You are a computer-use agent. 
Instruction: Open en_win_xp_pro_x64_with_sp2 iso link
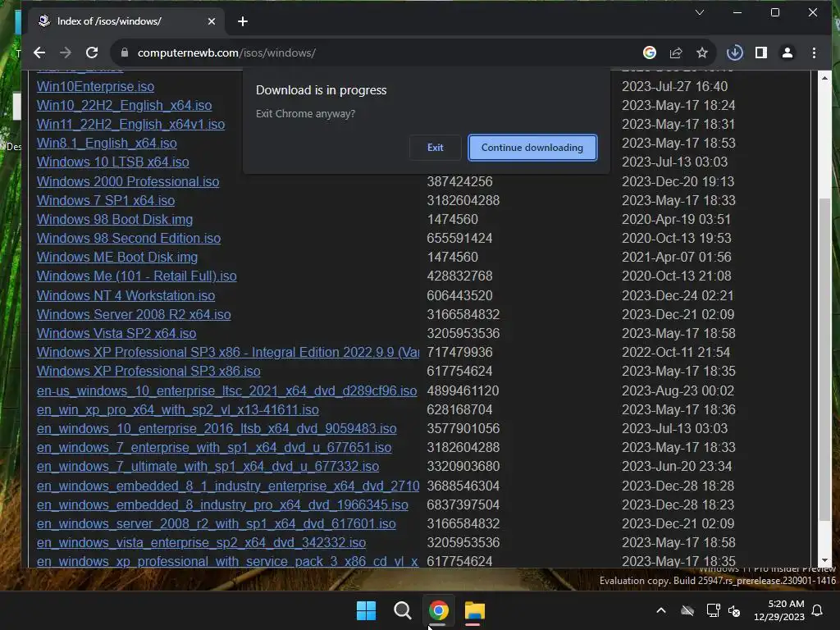click(x=178, y=410)
